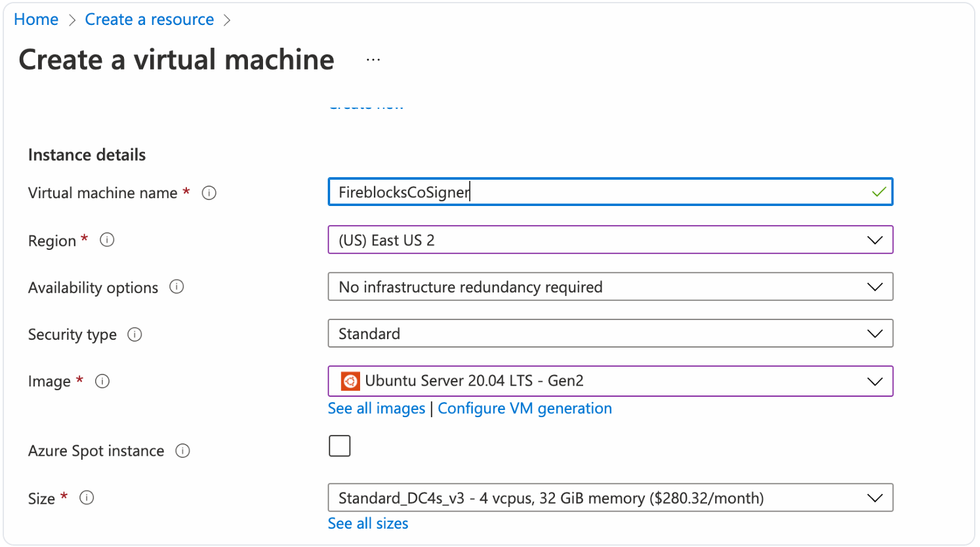Viewport: 980px width, 547px height.
Task: Open info tooltip for Virtual machine name
Action: 209,193
